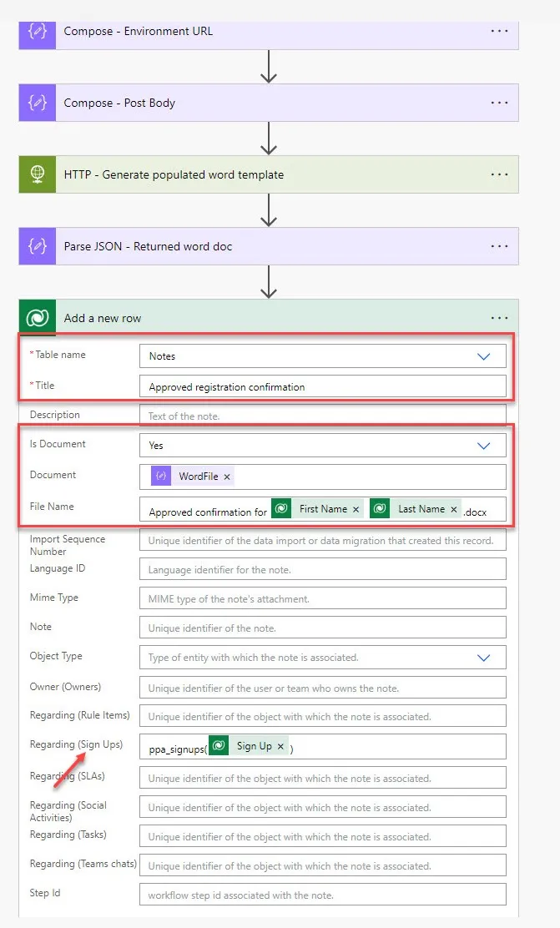Screen dimensions: 560x928
Task: Select the Last Name token text
Action: tap(421, 508)
